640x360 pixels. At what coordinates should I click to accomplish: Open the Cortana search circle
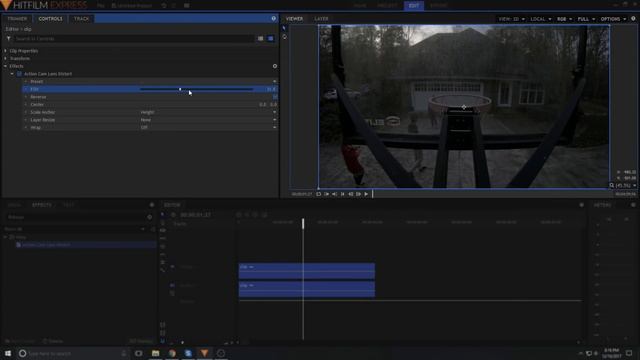(22, 353)
